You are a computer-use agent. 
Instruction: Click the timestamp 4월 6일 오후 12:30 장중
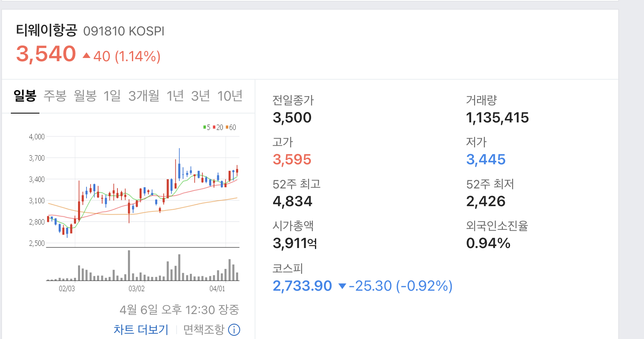point(179,310)
